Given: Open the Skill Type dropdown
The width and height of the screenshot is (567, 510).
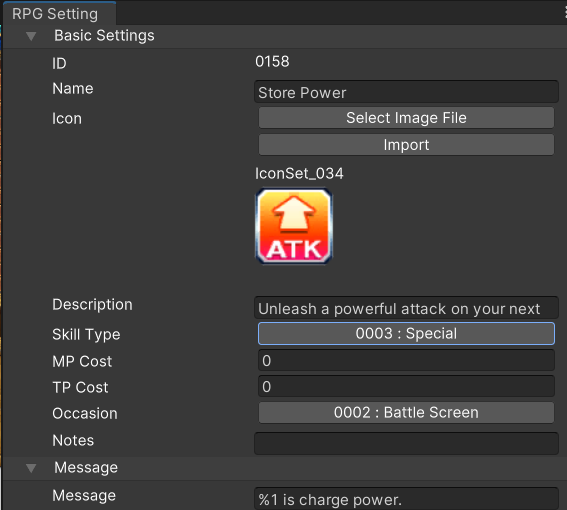Looking at the screenshot, I should pos(406,333).
